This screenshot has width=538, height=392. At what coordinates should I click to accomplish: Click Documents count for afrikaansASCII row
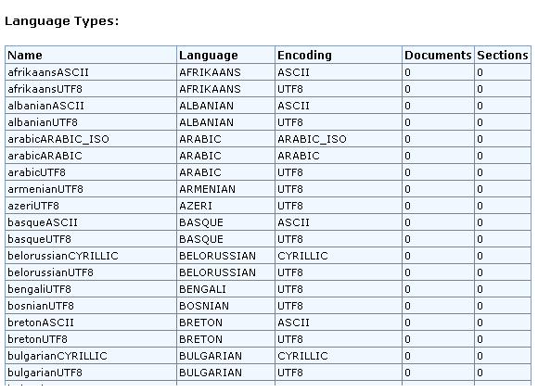click(438, 72)
